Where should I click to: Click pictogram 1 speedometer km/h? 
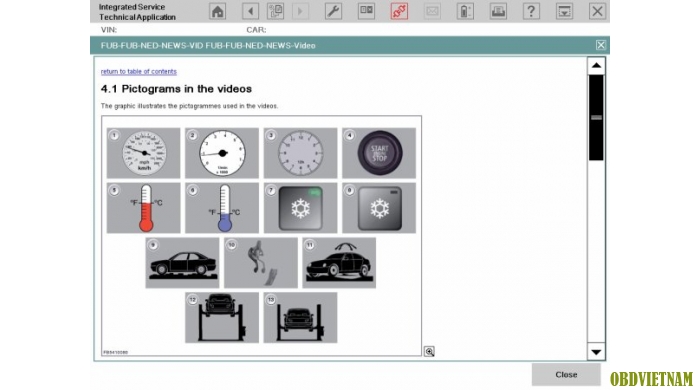143,153
